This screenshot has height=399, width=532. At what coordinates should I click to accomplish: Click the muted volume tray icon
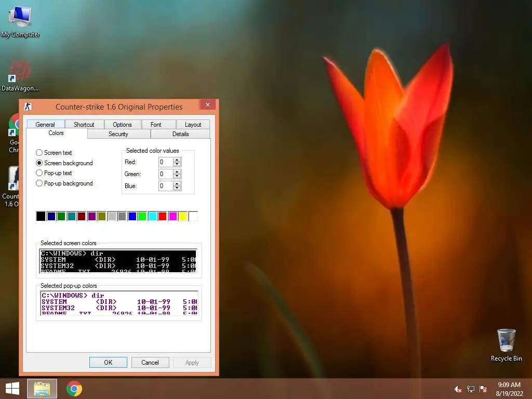coord(458,389)
